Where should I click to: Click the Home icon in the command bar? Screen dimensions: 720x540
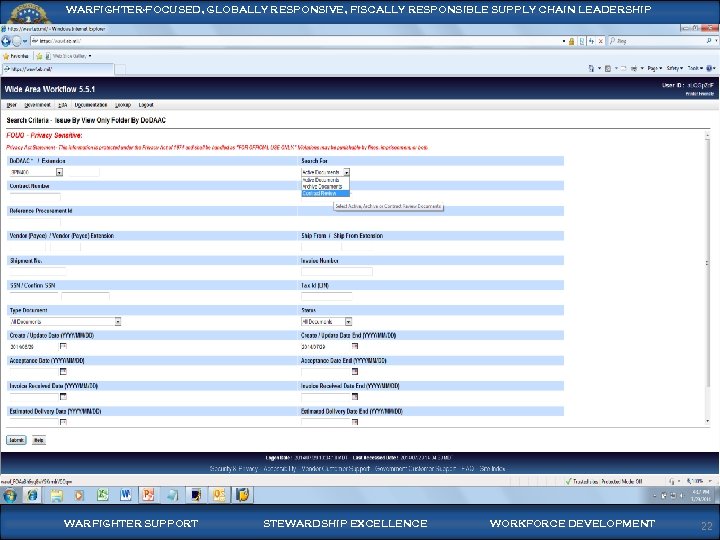[x=591, y=68]
